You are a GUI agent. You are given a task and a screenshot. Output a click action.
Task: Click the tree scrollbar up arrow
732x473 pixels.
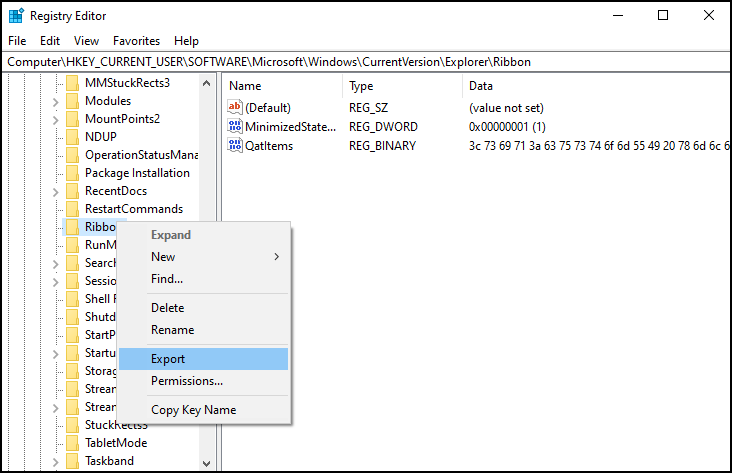206,84
